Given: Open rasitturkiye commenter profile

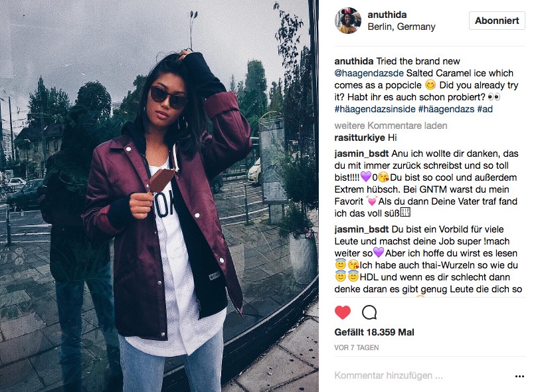Looking at the screenshot, I should 359,138.
